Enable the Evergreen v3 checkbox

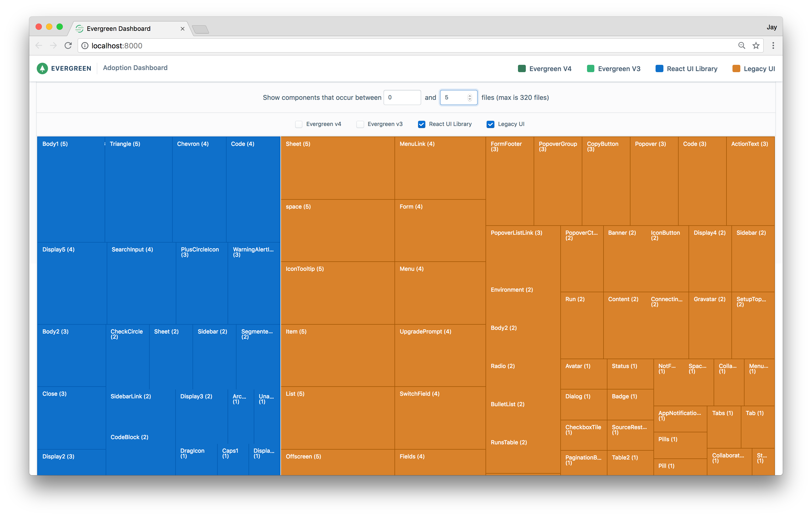point(360,124)
